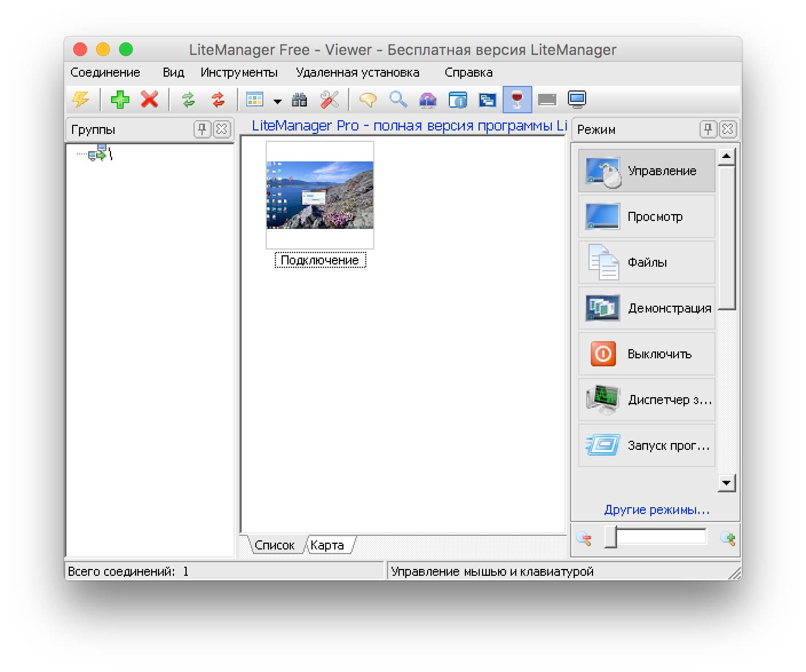Viewport: 806px width, 672px height.
Task: Click the zoom out thumbnail icon
Action: (x=584, y=538)
